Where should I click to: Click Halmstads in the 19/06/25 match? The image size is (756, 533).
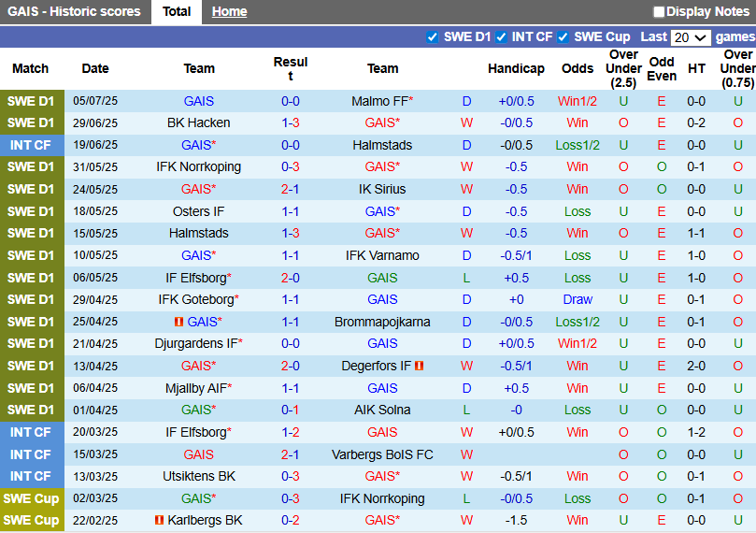pyautogui.click(x=382, y=145)
